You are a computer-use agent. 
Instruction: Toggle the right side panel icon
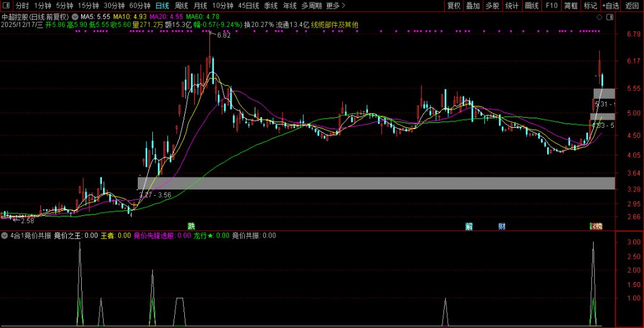pyautogui.click(x=610, y=17)
